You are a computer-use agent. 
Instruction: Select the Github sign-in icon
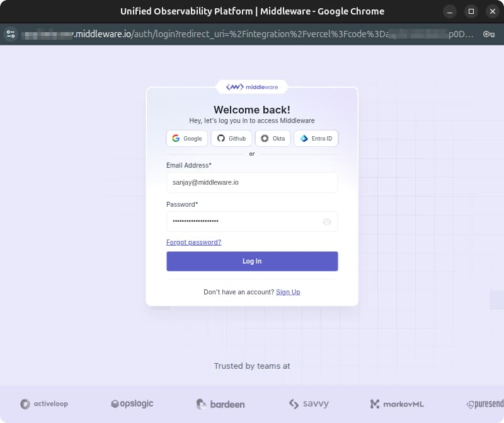220,138
